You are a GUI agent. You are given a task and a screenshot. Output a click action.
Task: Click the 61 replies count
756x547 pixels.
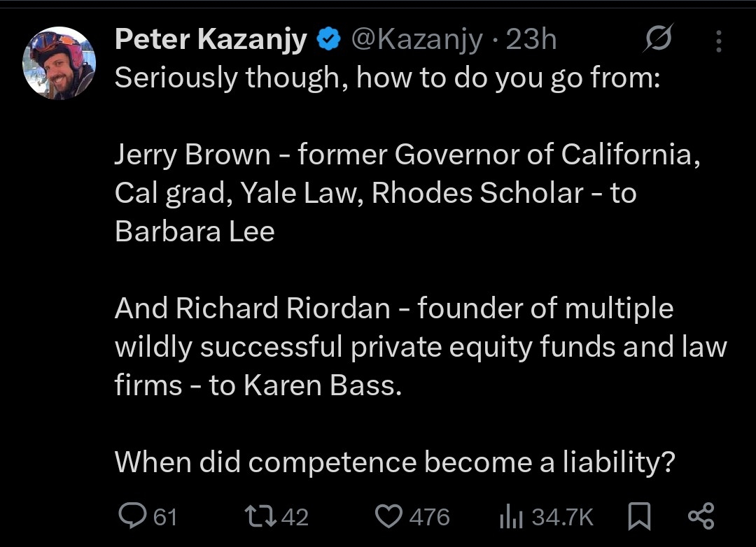tap(165, 518)
